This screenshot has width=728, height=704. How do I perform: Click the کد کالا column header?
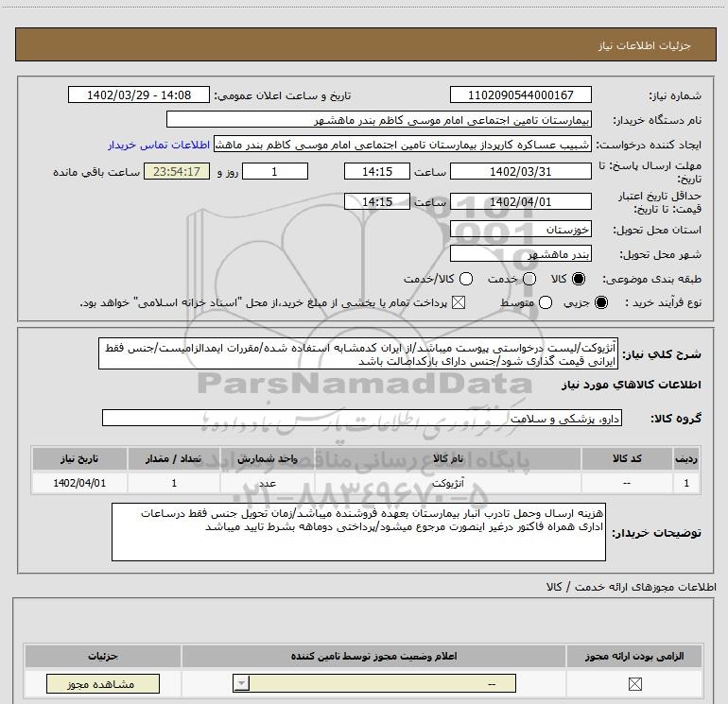coord(627,458)
